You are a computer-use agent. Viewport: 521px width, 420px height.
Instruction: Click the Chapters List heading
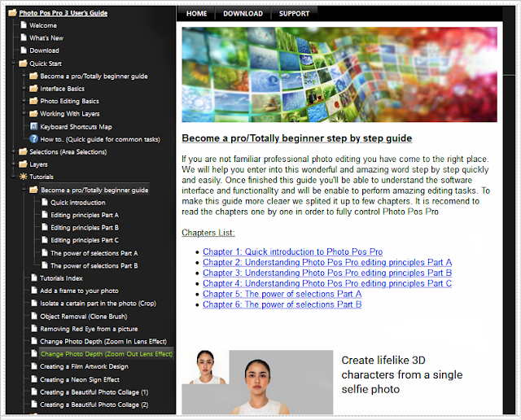tap(208, 233)
